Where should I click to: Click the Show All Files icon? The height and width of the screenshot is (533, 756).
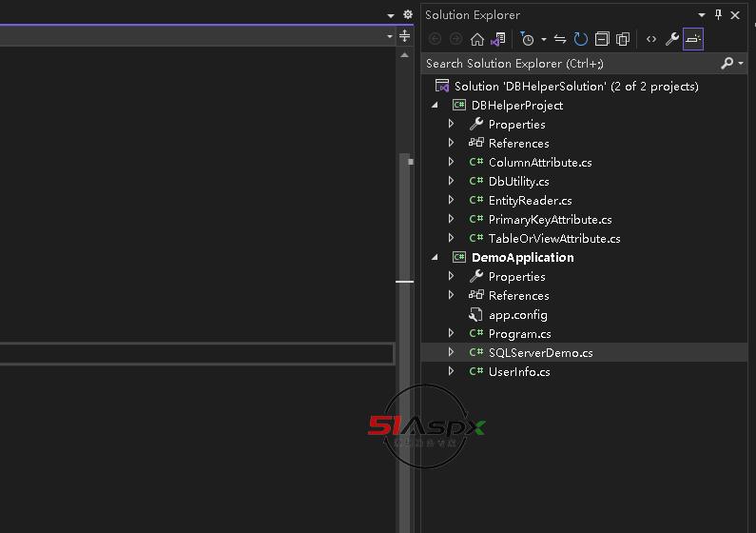click(x=623, y=39)
